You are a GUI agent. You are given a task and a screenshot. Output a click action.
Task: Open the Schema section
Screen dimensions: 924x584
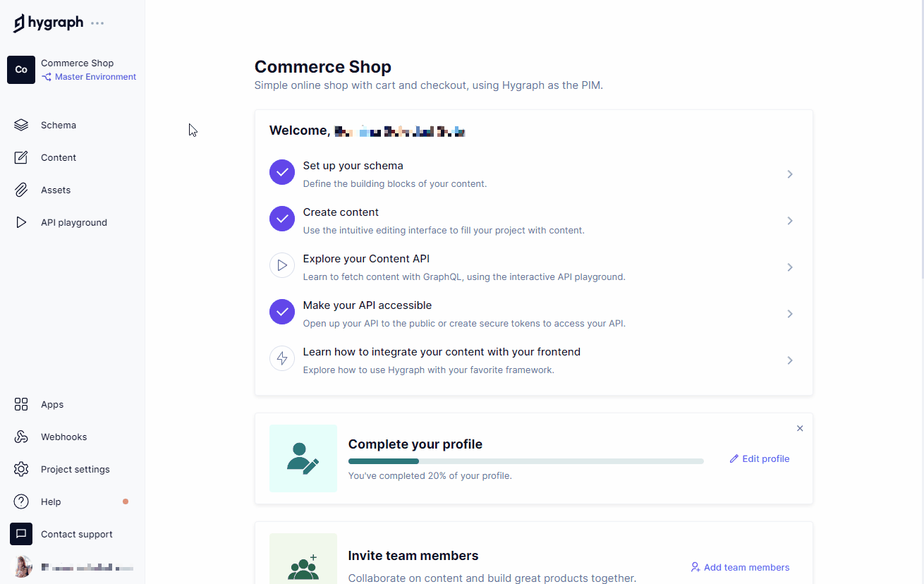[x=58, y=125]
